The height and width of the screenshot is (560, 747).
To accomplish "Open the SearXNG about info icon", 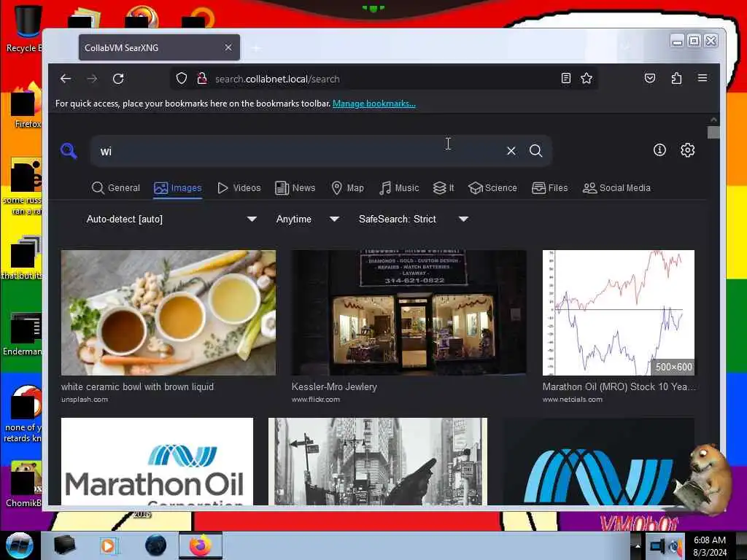I will 659,150.
